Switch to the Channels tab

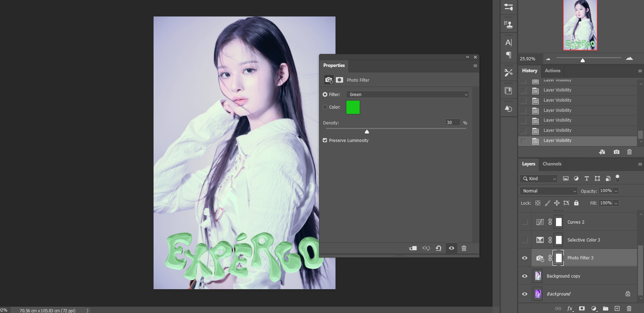tap(552, 164)
